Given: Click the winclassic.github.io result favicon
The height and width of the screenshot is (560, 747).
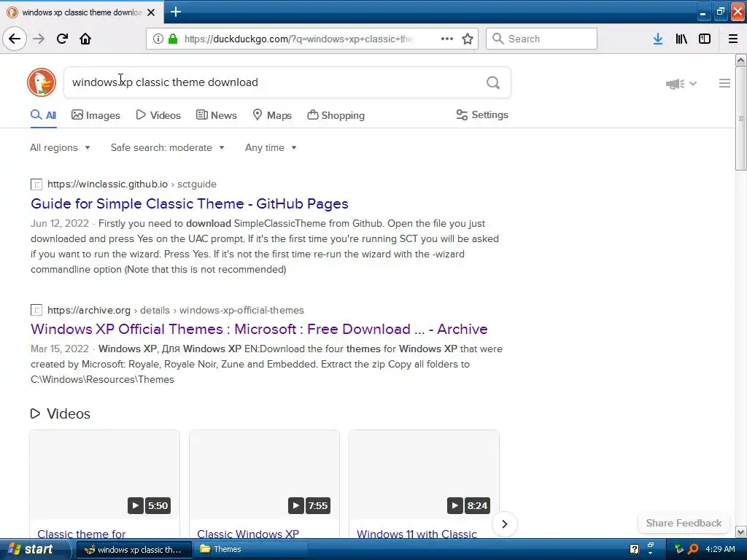Looking at the screenshot, I should coord(36,184).
